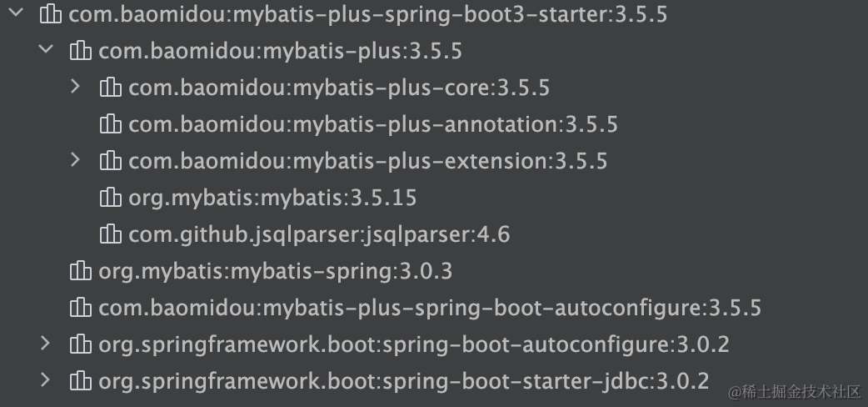Screen dimensions: 868x407
Task: Expand spring-boot-starter-jdbc:3.0.2 dependency
Action: (x=46, y=380)
